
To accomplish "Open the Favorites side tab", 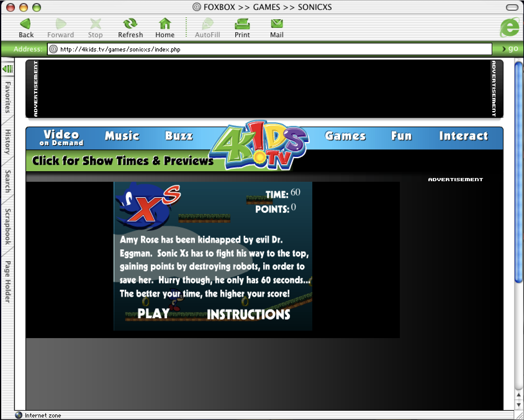I will click(x=7, y=97).
